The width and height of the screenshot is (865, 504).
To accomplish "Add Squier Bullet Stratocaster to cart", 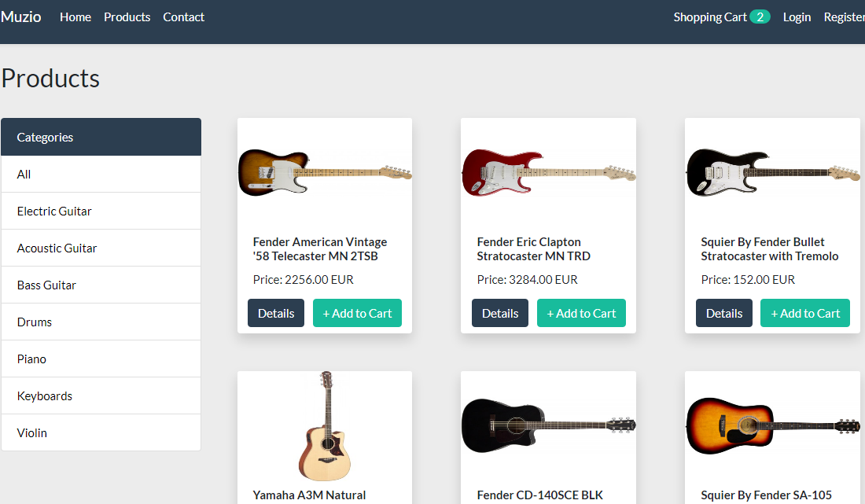I will tap(805, 313).
